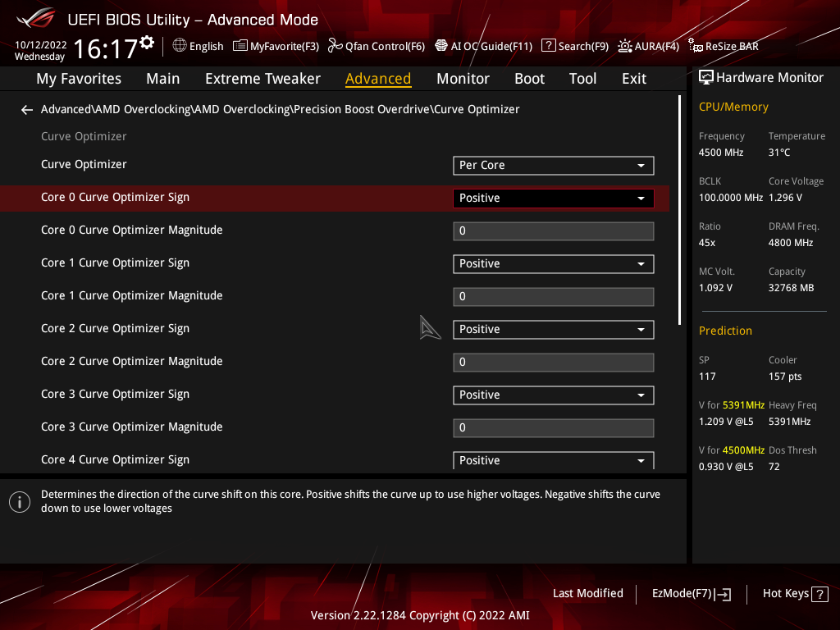This screenshot has width=840, height=630.
Task: Click the settings list scrollbar
Action: coord(679,210)
